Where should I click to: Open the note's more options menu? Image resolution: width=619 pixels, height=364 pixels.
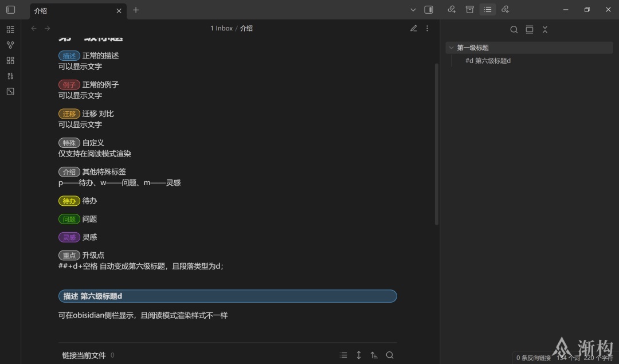[x=427, y=28]
